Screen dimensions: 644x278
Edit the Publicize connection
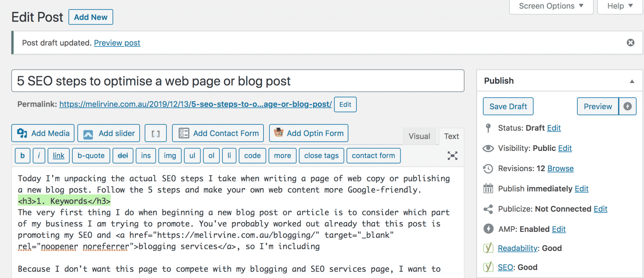click(x=600, y=209)
